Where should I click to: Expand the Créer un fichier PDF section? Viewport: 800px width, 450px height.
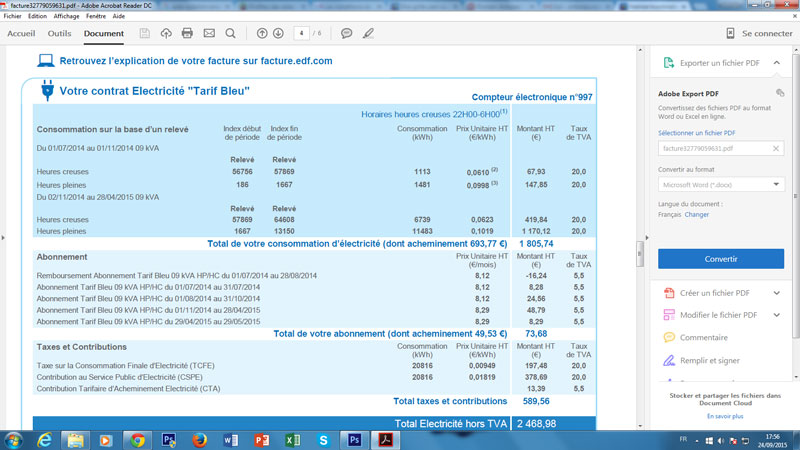click(777, 293)
